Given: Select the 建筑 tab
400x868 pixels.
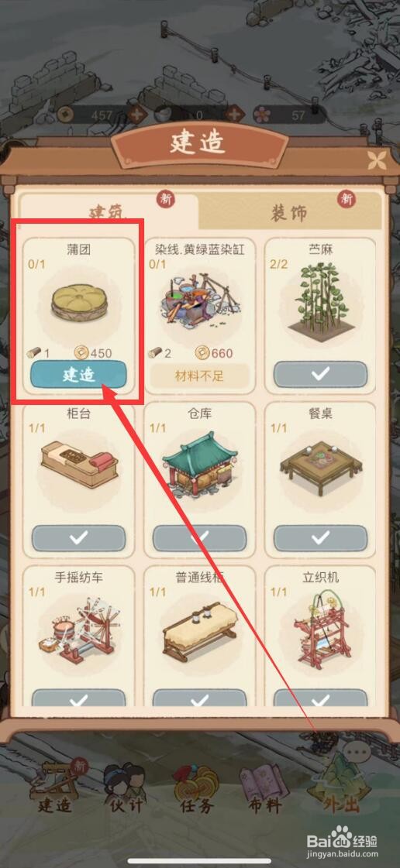Looking at the screenshot, I should 109,212.
